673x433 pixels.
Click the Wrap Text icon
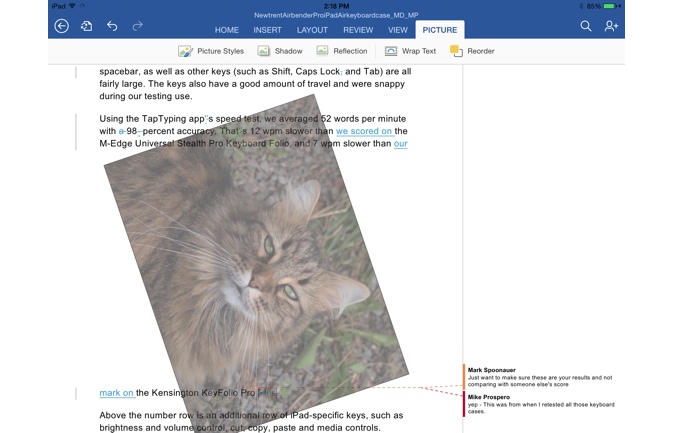391,51
